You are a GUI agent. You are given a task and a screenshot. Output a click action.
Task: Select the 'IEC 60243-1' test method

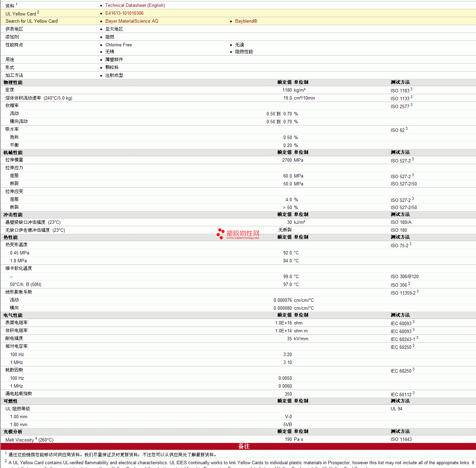[x=403, y=339]
